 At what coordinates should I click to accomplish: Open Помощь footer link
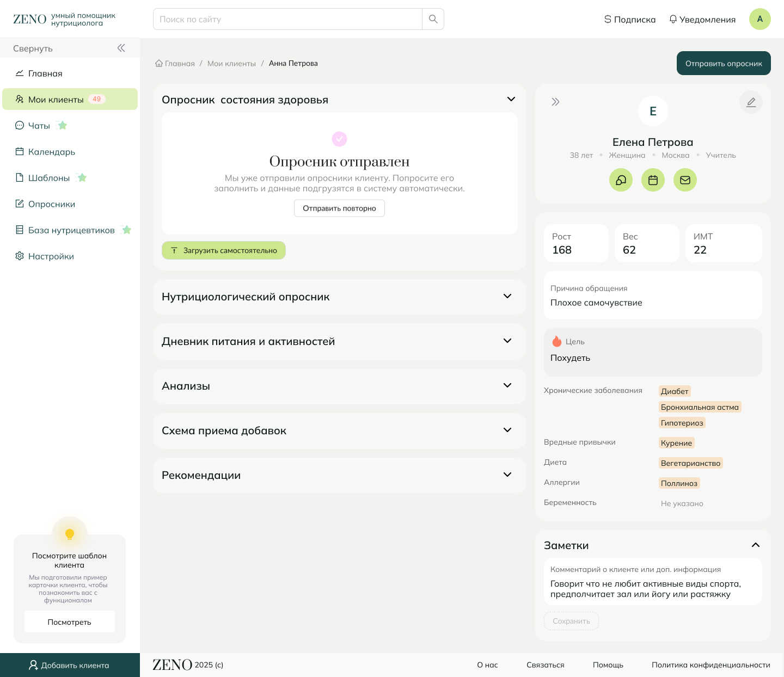tap(608, 665)
